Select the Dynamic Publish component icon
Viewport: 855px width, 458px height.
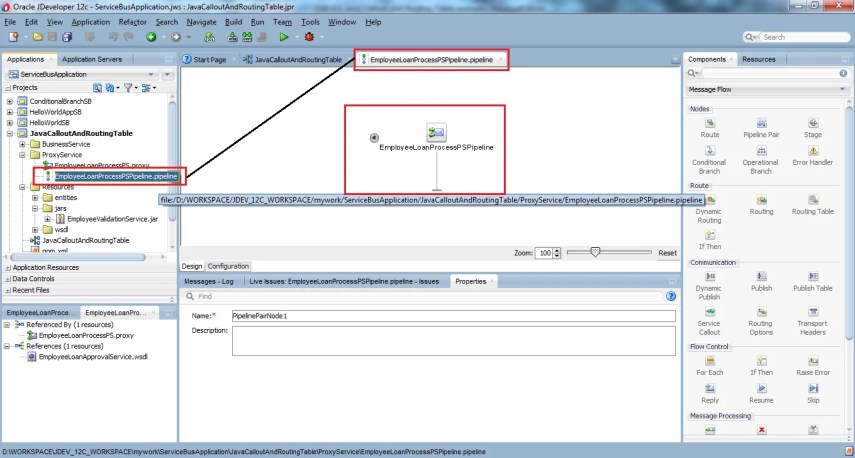709,277
